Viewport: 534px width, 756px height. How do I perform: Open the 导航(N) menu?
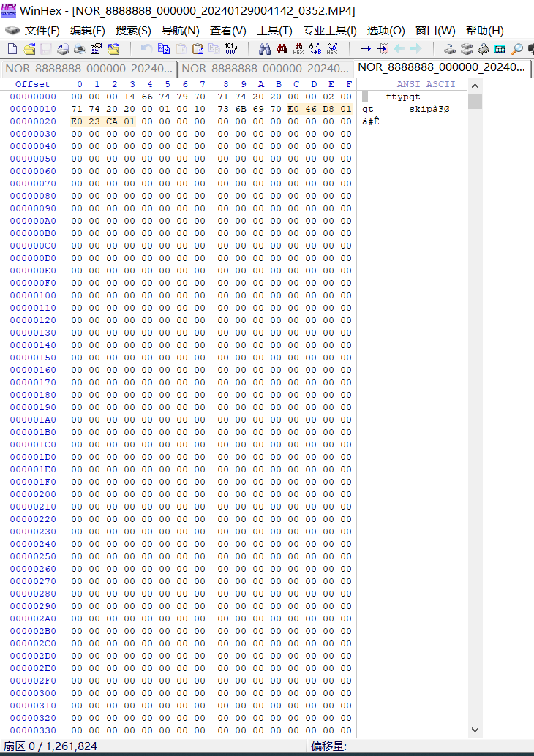(x=181, y=31)
